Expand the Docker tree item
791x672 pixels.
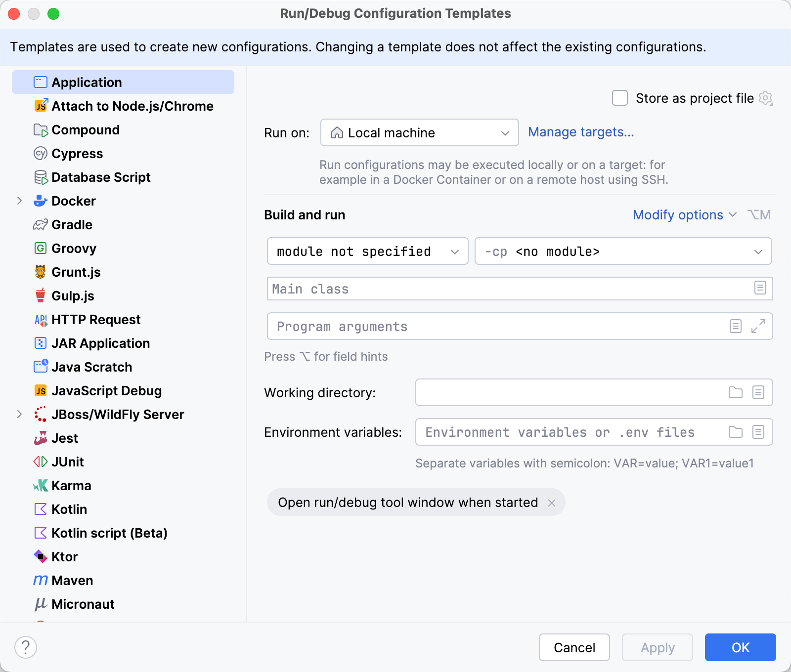pyautogui.click(x=19, y=201)
